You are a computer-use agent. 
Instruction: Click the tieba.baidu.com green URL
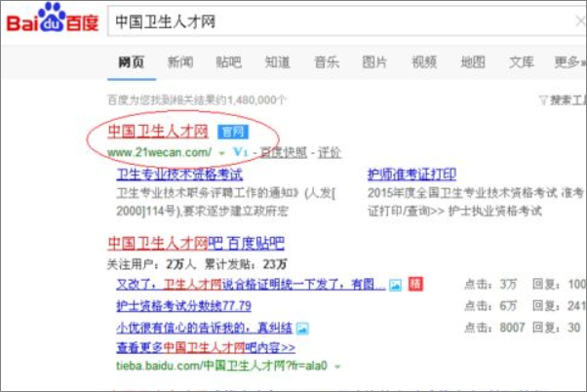(221, 366)
